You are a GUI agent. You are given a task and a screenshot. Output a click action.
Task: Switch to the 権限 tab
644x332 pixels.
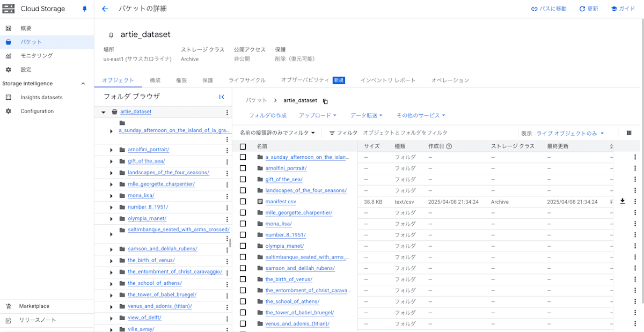point(181,80)
